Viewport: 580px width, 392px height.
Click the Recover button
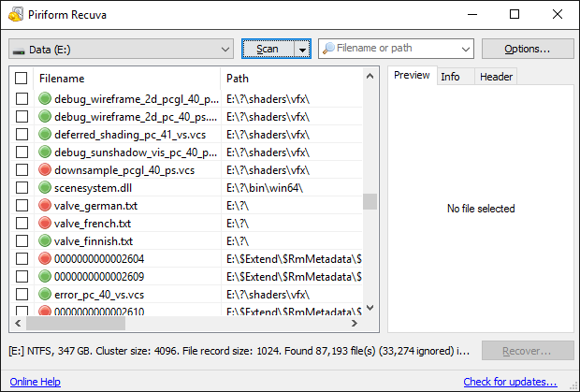point(528,351)
